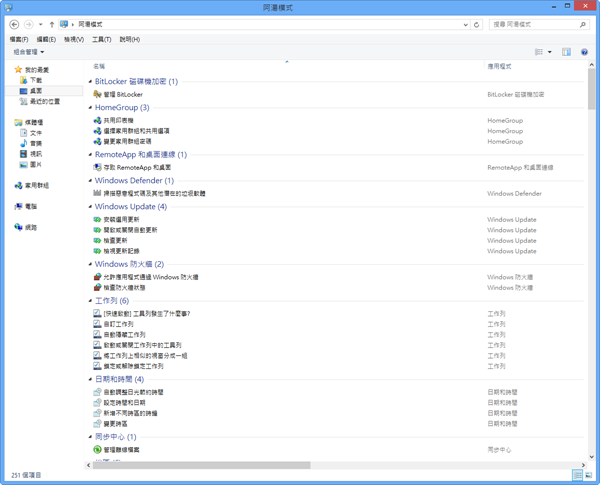600x485 pixels.
Task: Select 電腦 in navigation pane
Action: coord(26,206)
